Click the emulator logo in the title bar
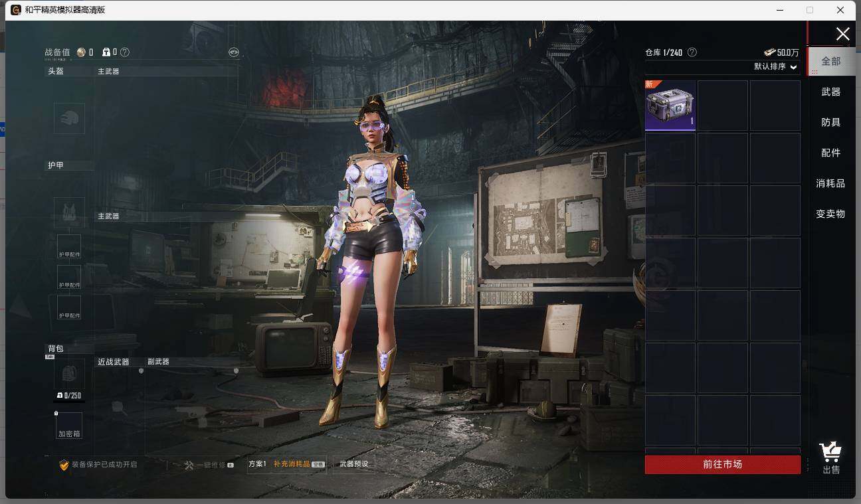Image resolution: width=861 pixels, height=504 pixels. [x=16, y=10]
